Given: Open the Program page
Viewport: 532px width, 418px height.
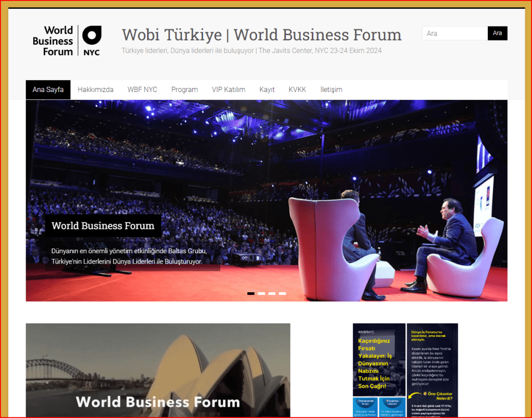Looking at the screenshot, I should click(184, 89).
